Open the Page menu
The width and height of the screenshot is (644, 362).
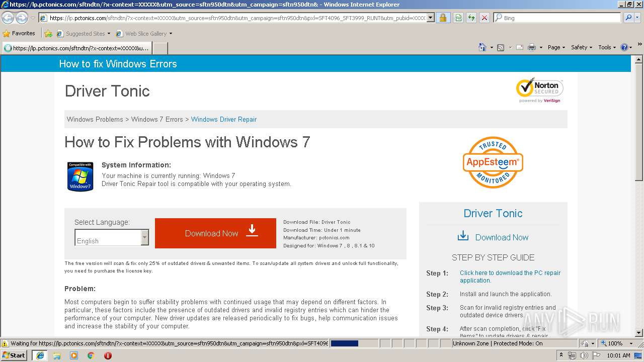click(x=556, y=47)
